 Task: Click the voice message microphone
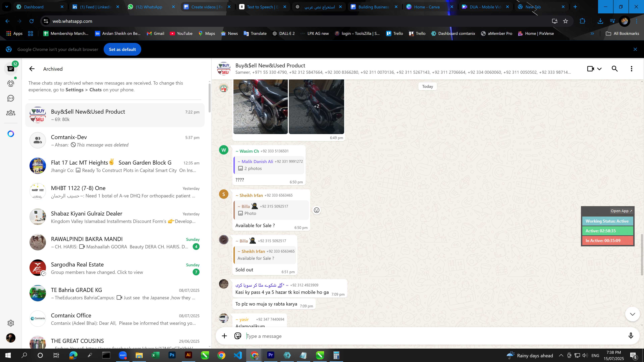coord(631,336)
